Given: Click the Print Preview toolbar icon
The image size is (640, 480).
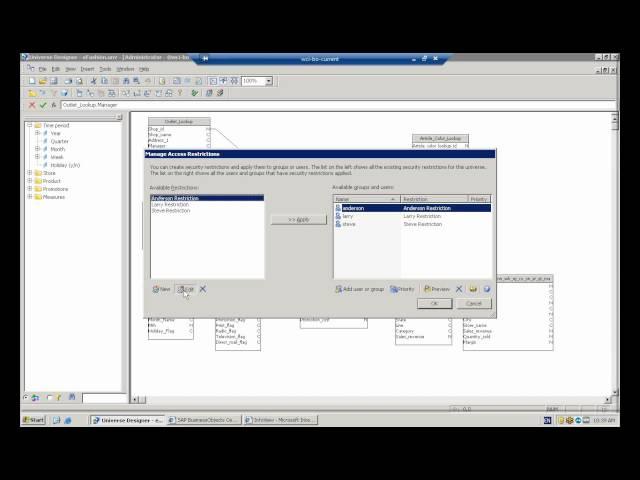Looking at the screenshot, I should coord(79,81).
